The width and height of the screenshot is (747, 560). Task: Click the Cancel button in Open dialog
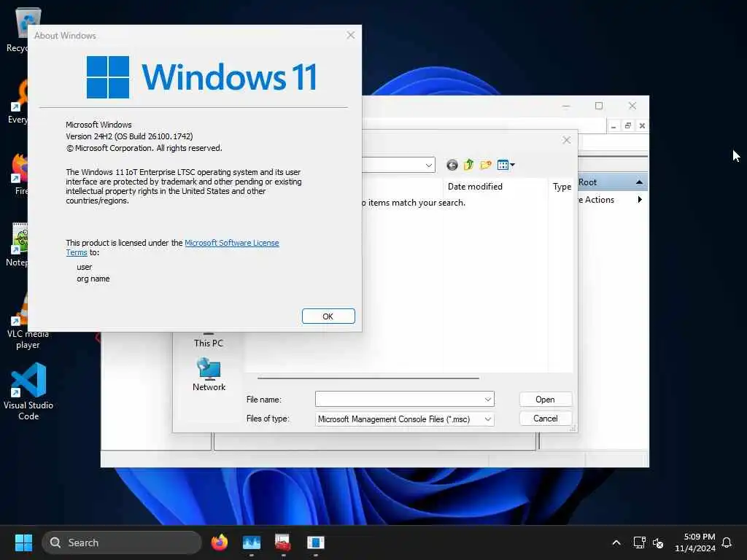tap(545, 418)
